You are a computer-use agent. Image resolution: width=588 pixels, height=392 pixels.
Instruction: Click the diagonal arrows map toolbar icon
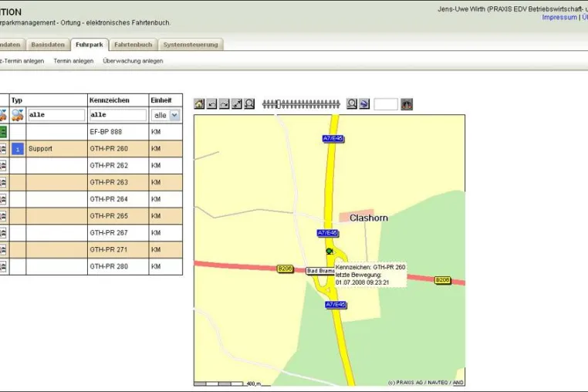click(237, 104)
